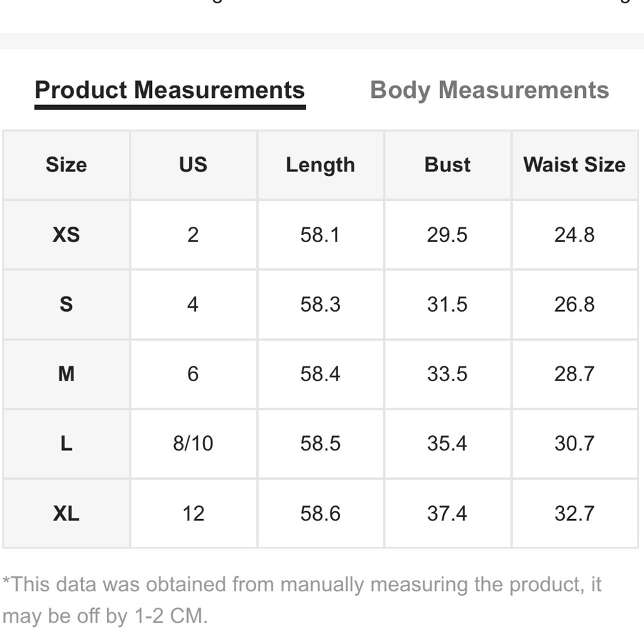This screenshot has height=644, width=644.
Task: Click the 32.7 waist size cell
Action: click(574, 513)
